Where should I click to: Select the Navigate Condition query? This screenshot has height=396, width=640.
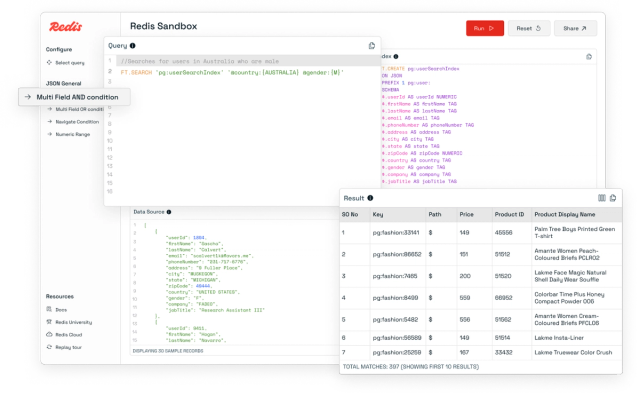73,122
